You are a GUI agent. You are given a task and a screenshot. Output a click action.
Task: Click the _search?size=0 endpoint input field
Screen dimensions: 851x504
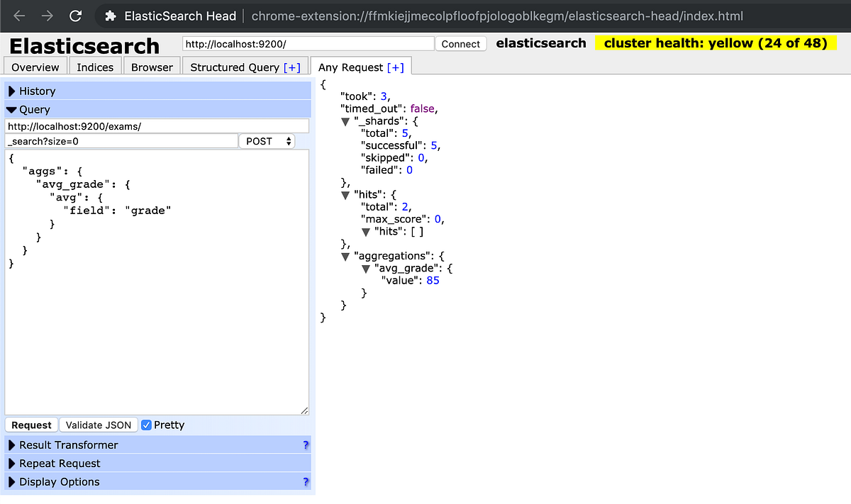click(121, 141)
